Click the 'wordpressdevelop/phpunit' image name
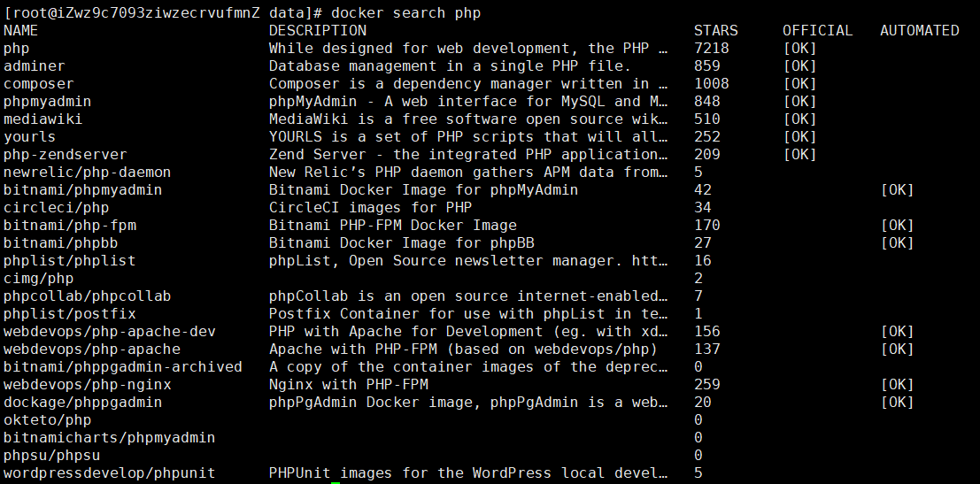This screenshot has height=484, width=980. (x=109, y=472)
